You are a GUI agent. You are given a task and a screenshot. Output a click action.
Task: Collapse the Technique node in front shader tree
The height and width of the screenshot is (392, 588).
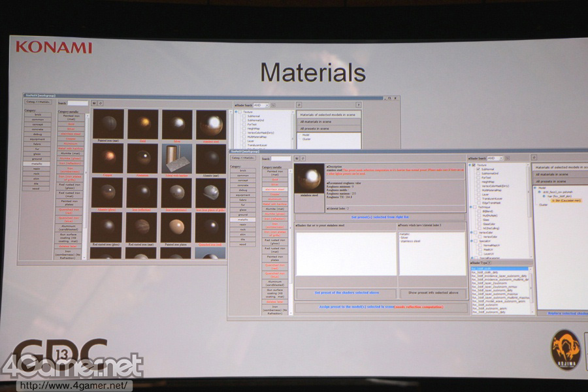(472, 207)
